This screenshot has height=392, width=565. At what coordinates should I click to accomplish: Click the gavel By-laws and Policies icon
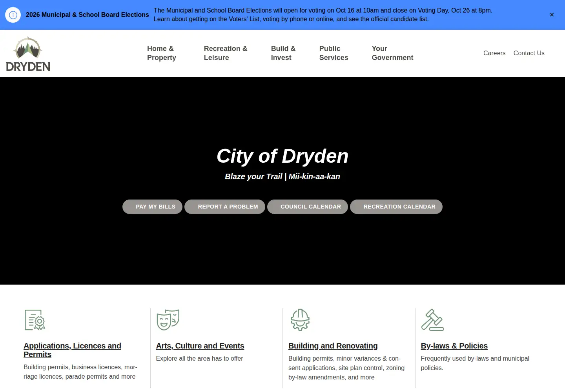pos(432,320)
